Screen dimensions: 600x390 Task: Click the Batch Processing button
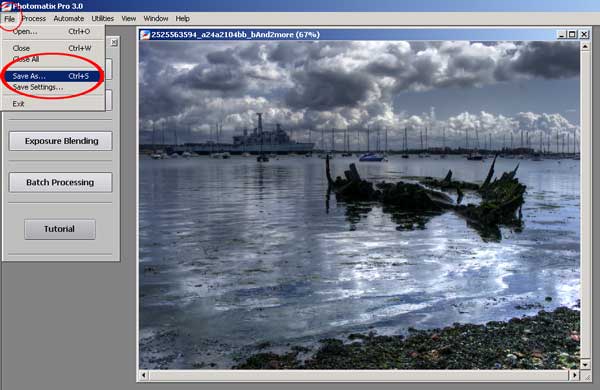click(60, 182)
